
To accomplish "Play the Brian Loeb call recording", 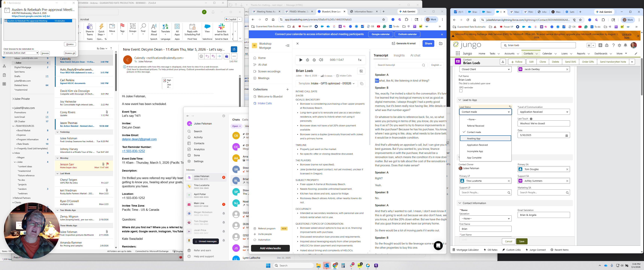I will 301,60.
